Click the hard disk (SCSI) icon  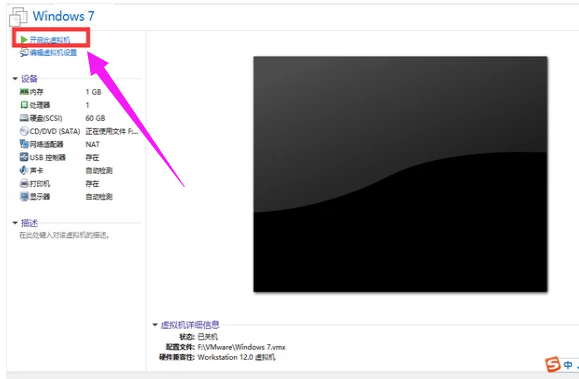24,118
